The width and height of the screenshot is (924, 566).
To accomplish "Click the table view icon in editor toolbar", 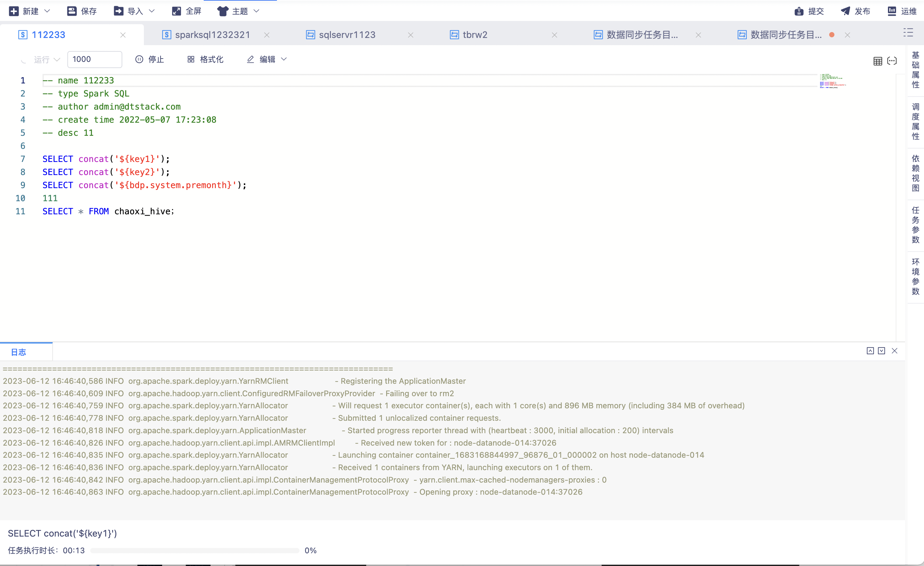I will click(878, 61).
